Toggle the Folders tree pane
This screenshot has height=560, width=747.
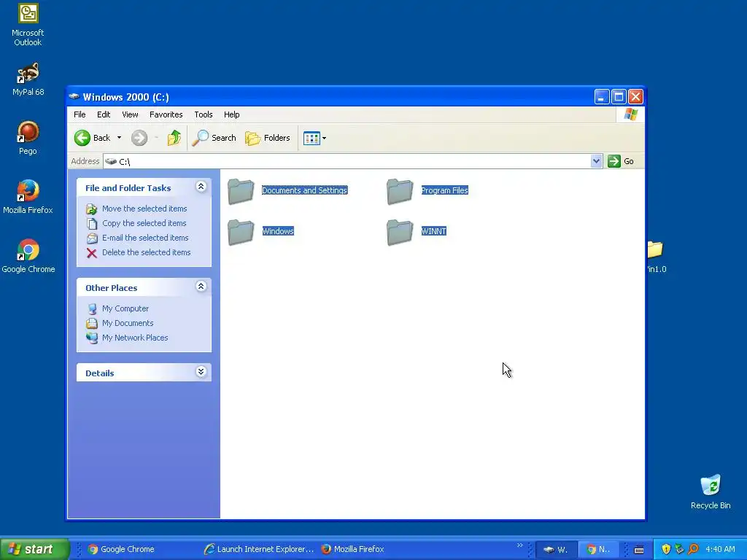pyautogui.click(x=267, y=138)
